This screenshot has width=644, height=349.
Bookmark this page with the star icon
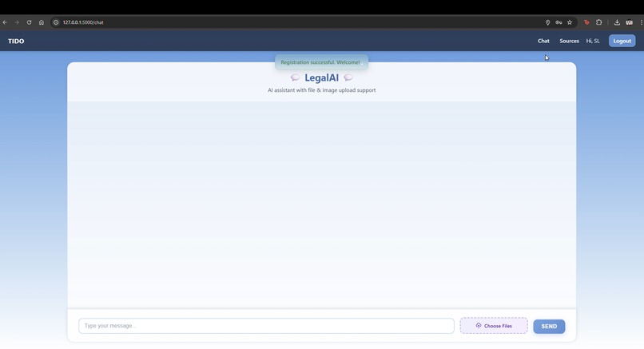570,22
